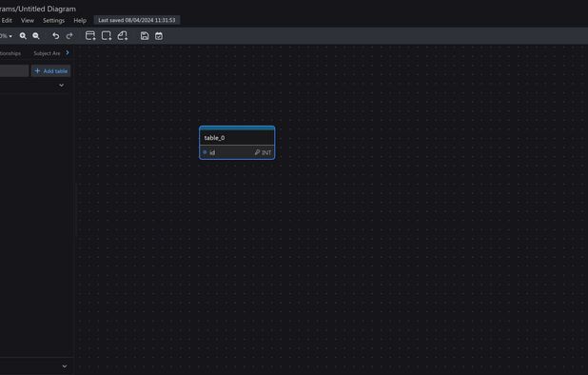Click the key icon in the id row
Viewport: 588px width, 375px height.
257,152
